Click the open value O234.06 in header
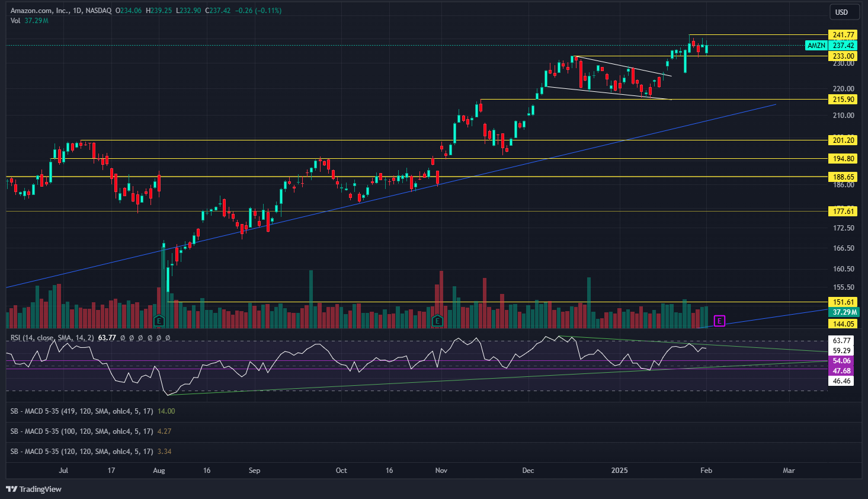 click(x=129, y=11)
